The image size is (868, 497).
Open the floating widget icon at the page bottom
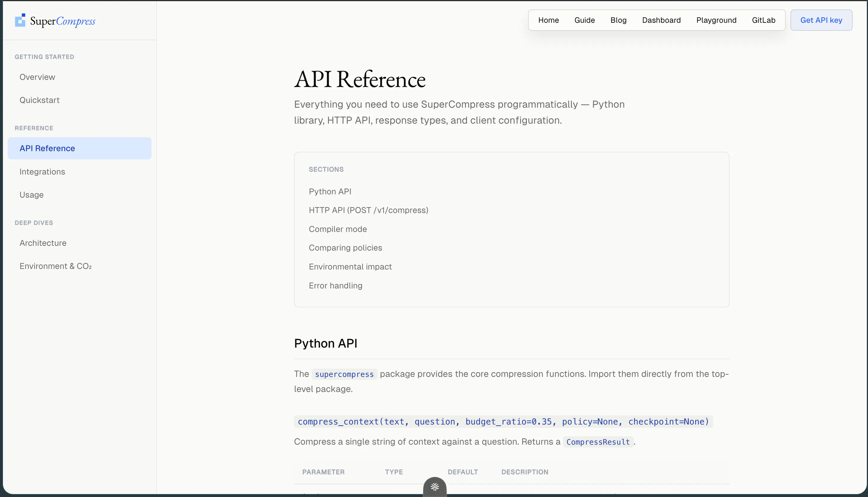click(x=435, y=487)
